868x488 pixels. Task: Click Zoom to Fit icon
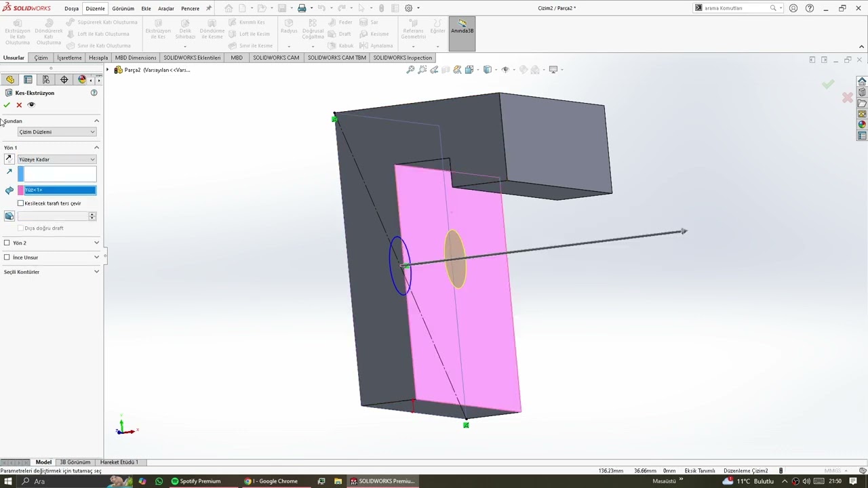click(x=410, y=69)
